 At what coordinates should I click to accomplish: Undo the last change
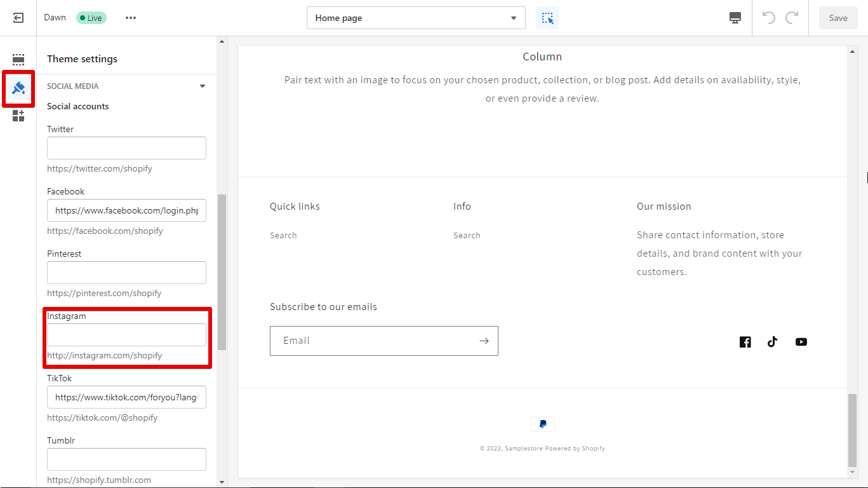pyautogui.click(x=768, y=17)
